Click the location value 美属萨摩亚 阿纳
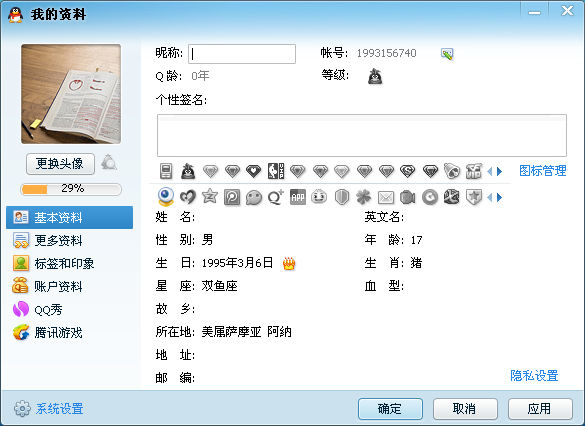Viewport: 585px width, 426px height. click(x=247, y=332)
